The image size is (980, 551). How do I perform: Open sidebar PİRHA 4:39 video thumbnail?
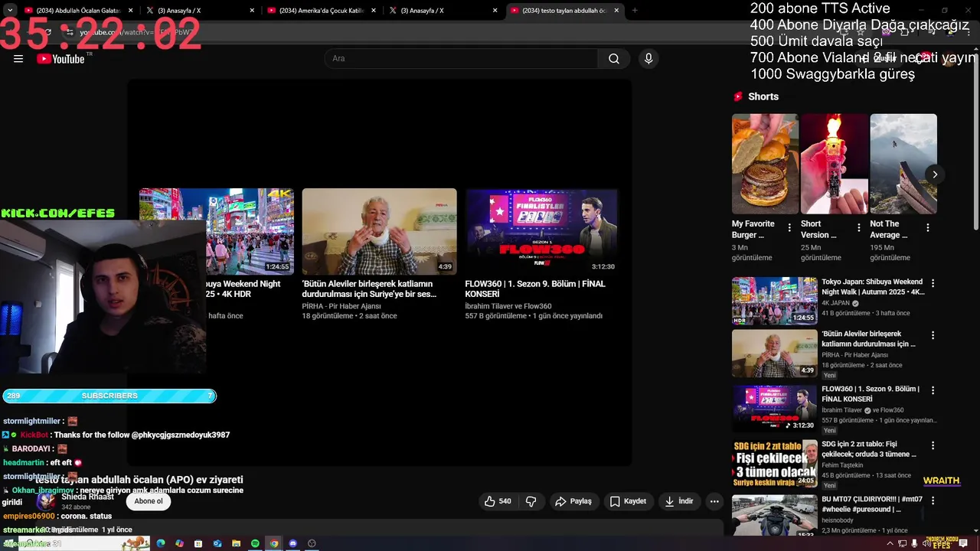pos(775,354)
